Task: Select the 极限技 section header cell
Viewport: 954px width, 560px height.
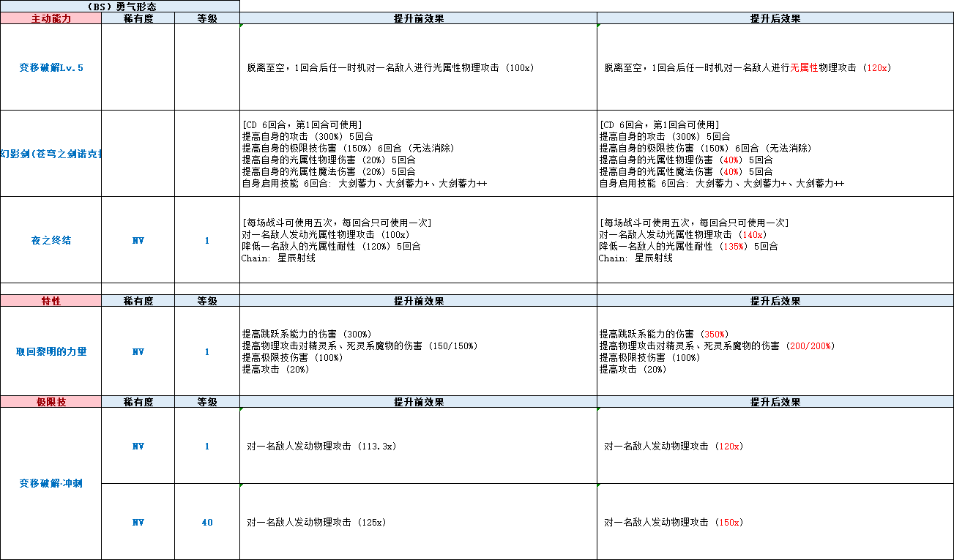Action: 51,402
